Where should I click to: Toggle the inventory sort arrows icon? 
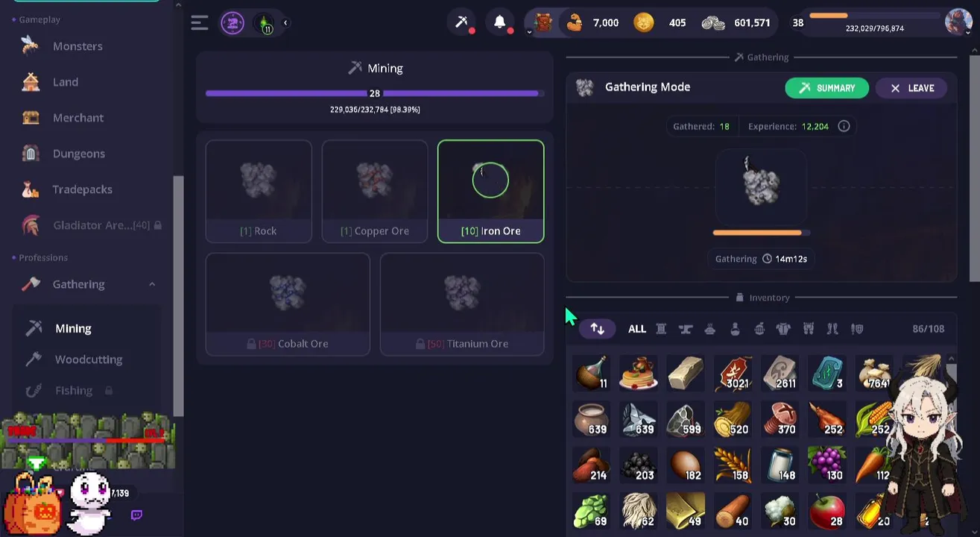click(597, 328)
